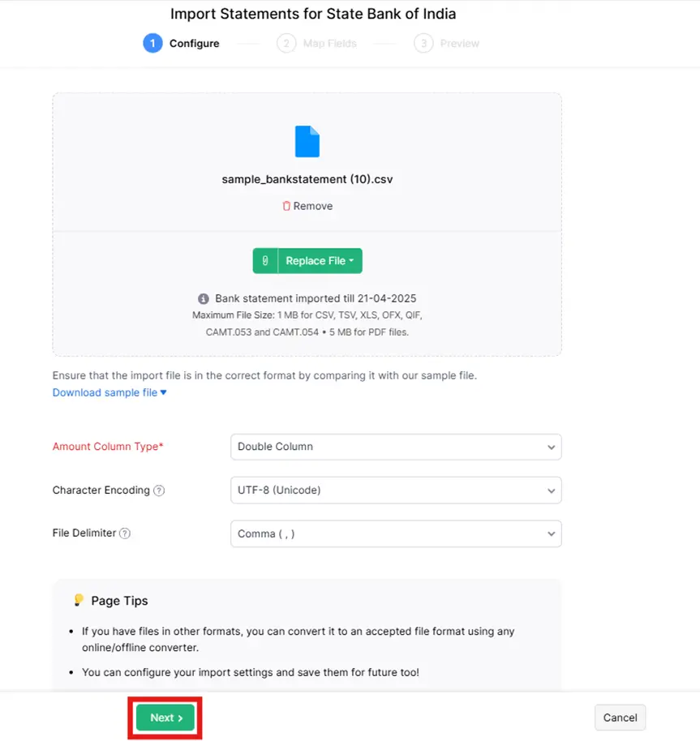Open File Delimiter Comma dropdown
Screen dimensions: 700x741
pos(396,534)
